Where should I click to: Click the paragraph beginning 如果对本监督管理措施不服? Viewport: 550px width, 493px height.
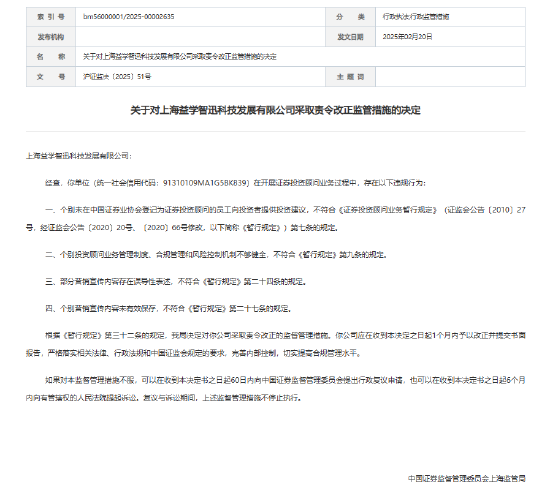pos(276,389)
